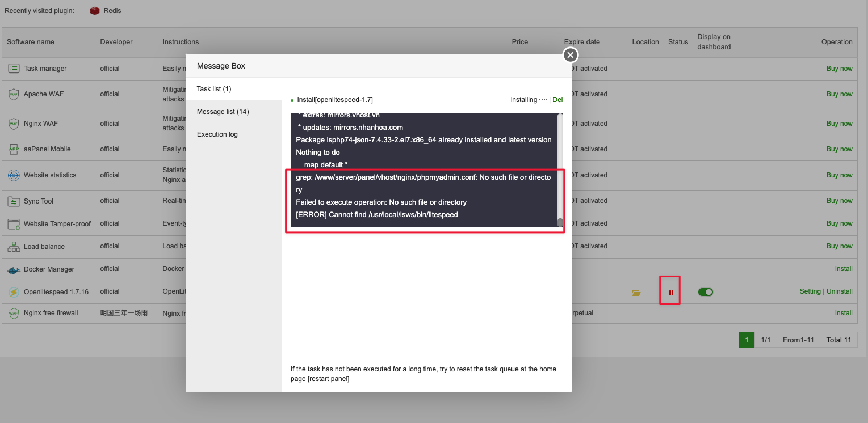Click the Task manager name

click(x=45, y=69)
